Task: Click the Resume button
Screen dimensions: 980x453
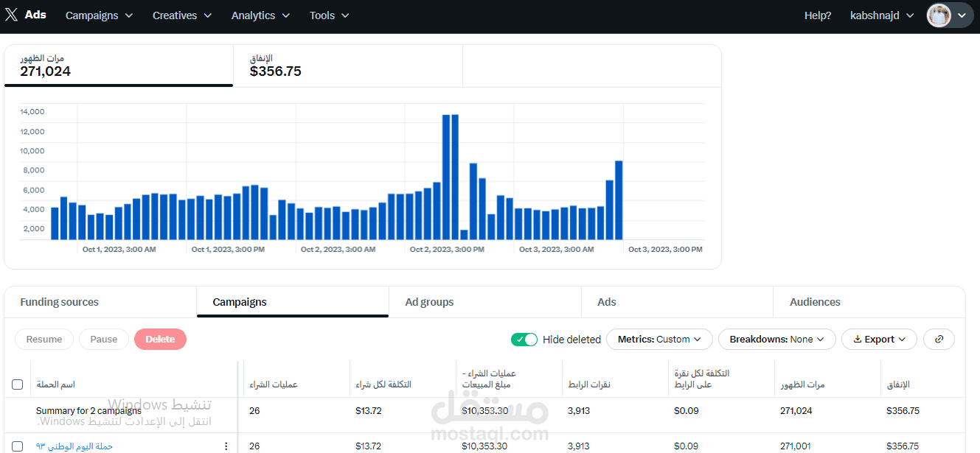Action: click(x=44, y=339)
